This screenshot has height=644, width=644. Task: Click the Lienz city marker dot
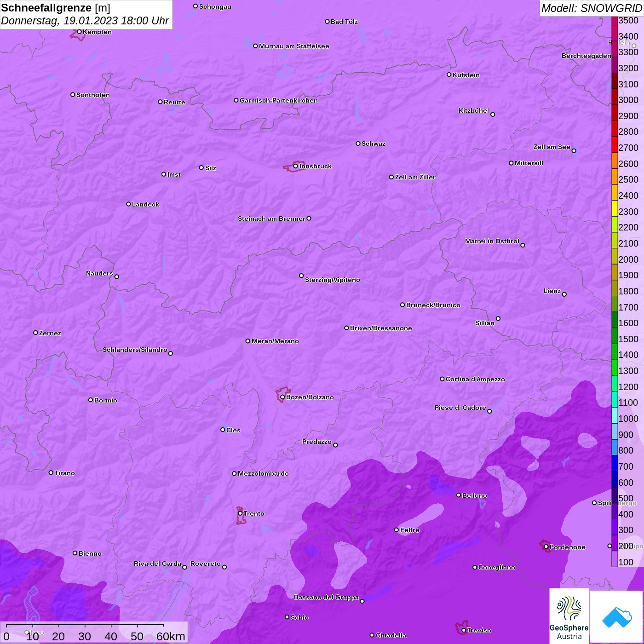coord(564,294)
